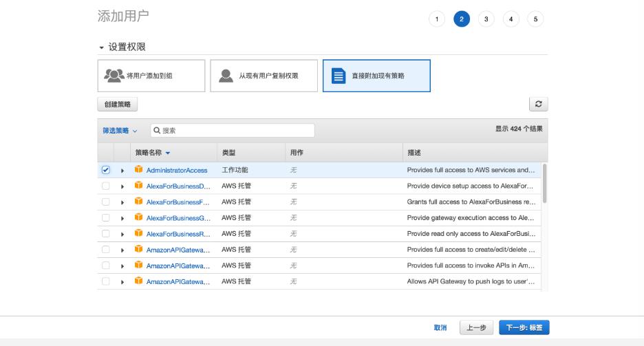This screenshot has width=644, height=346.
Task: Open the AlexaForBusinessF... policy link
Action: tap(178, 202)
